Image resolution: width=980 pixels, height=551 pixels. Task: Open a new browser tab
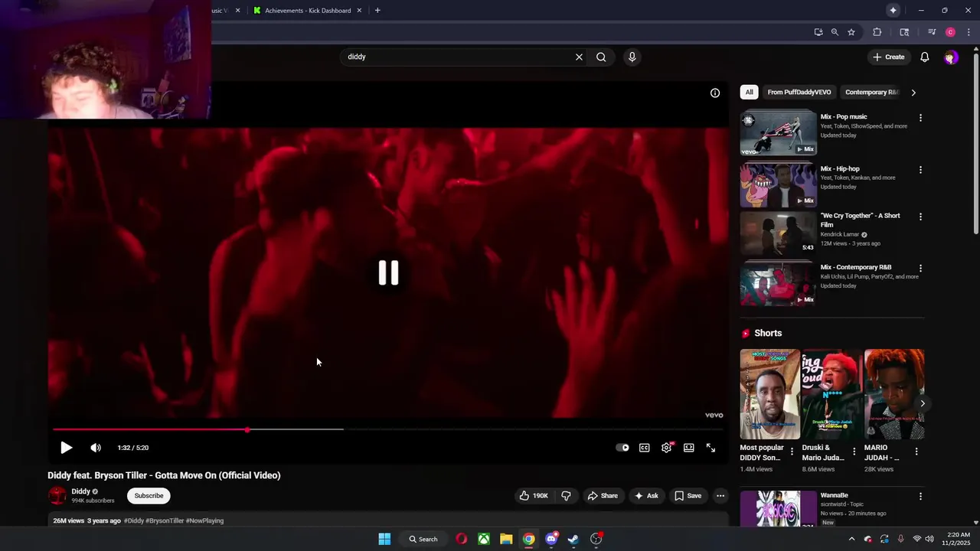coord(377,11)
